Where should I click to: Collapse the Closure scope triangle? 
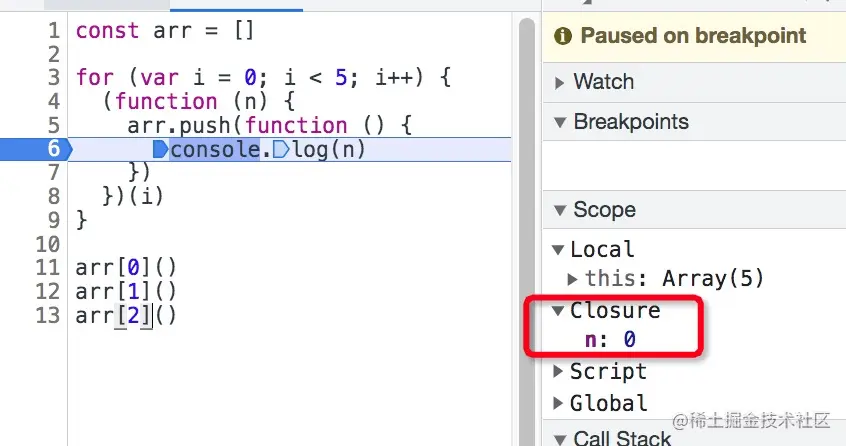tap(558, 310)
